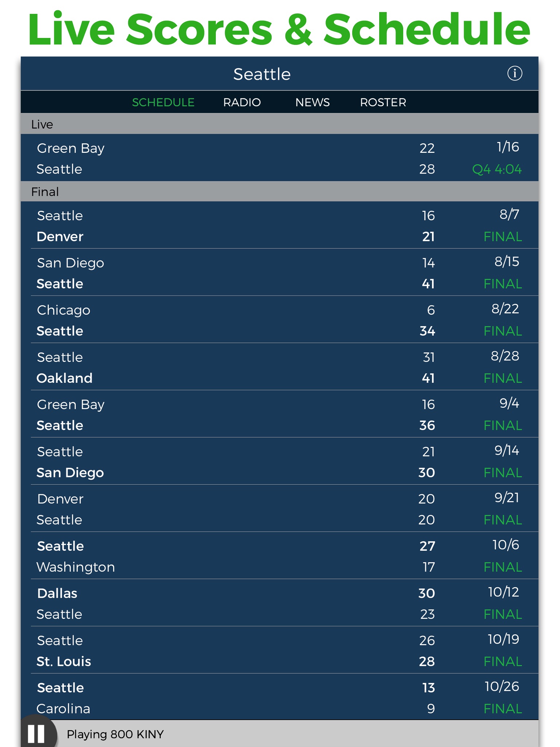Open the 8/22 Chicago game result
560x747 pixels.
point(279,320)
